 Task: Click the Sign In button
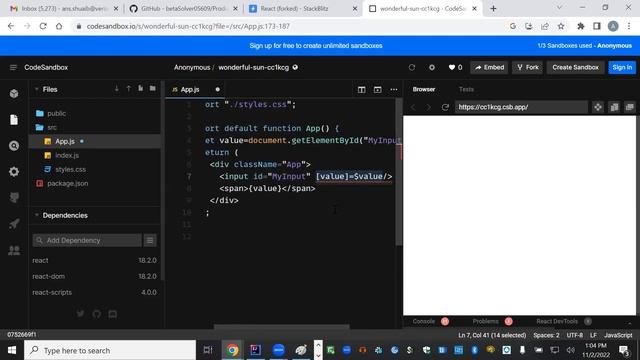point(622,67)
